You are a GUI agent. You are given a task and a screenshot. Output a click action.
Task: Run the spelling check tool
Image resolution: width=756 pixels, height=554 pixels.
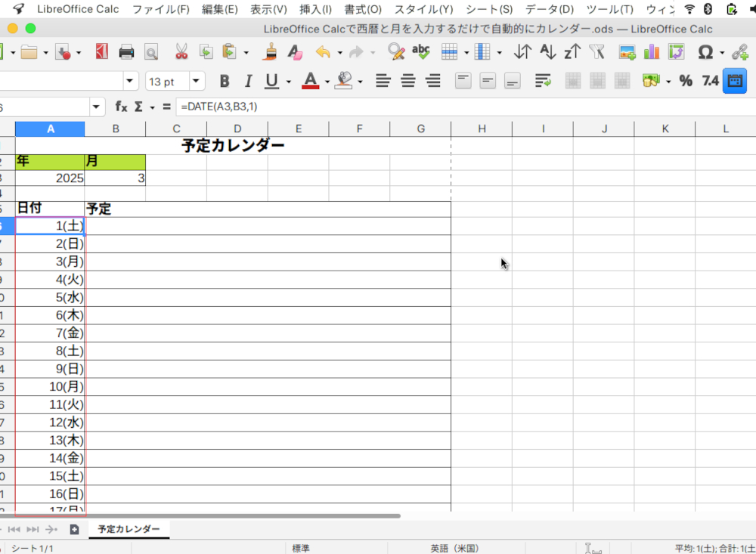420,52
